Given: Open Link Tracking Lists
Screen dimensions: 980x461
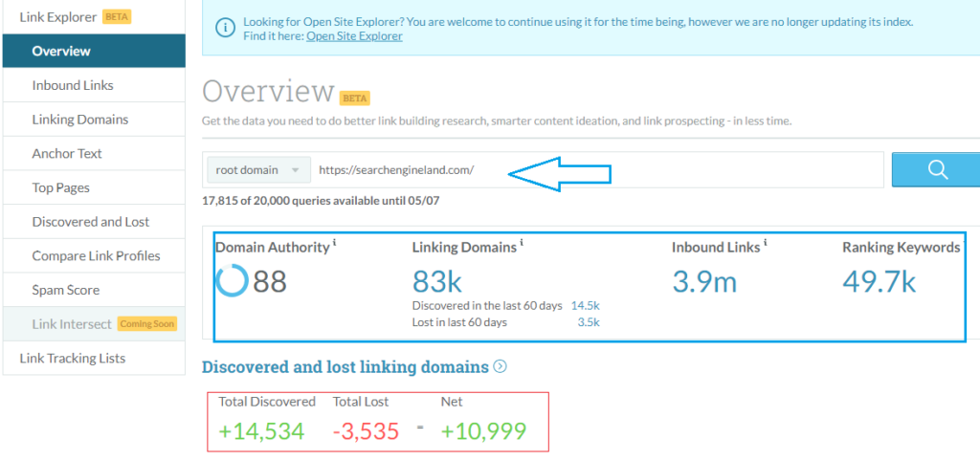Looking at the screenshot, I should [x=94, y=358].
